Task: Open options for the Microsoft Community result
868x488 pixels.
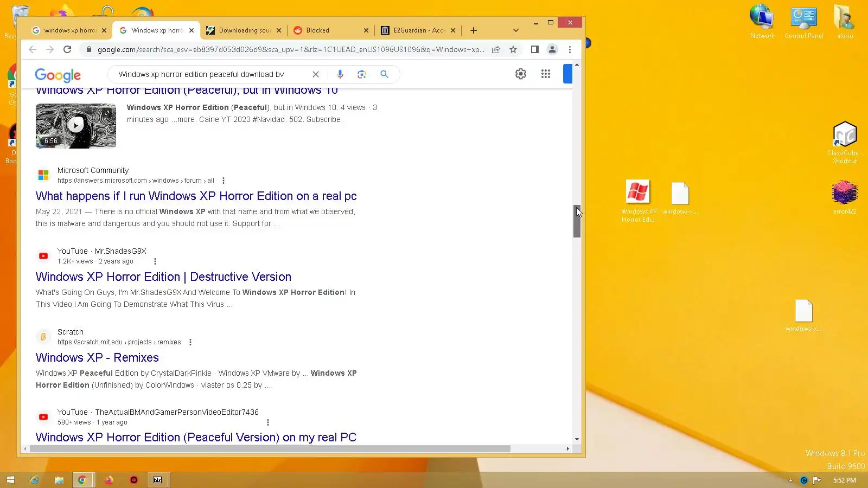Action: click(x=224, y=181)
